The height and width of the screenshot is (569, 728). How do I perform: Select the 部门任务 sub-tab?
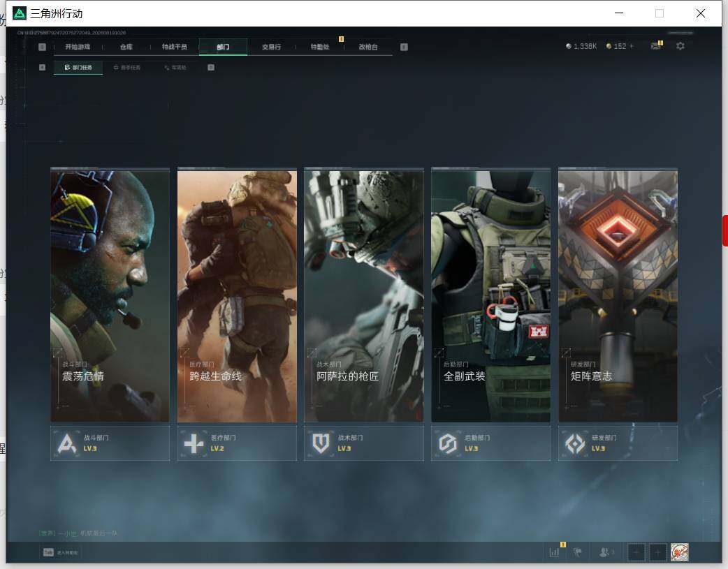78,67
